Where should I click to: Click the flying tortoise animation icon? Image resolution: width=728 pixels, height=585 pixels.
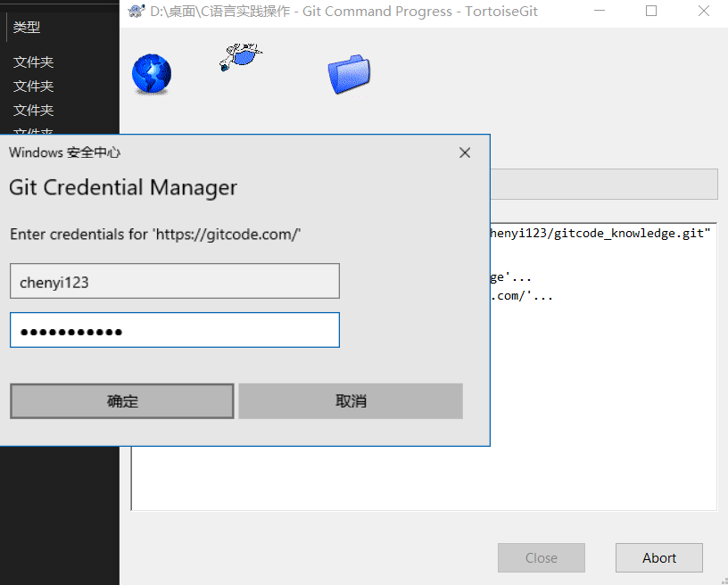tap(241, 56)
